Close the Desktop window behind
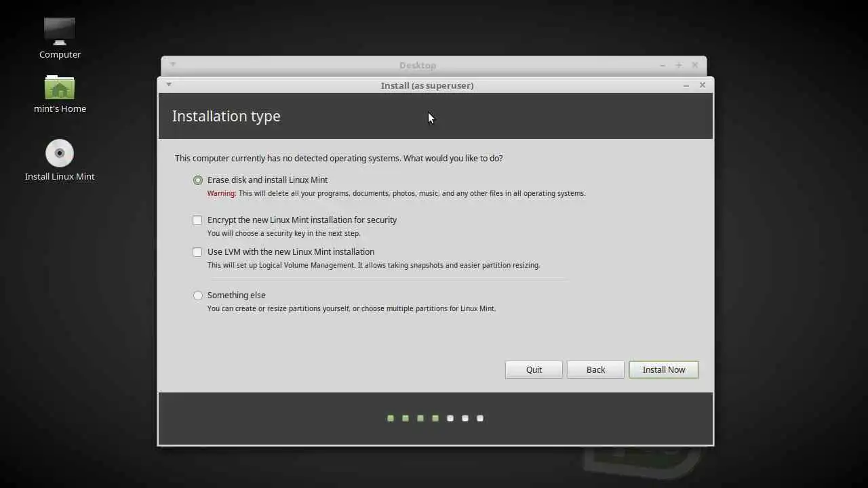Image resolution: width=868 pixels, height=488 pixels. coord(695,65)
